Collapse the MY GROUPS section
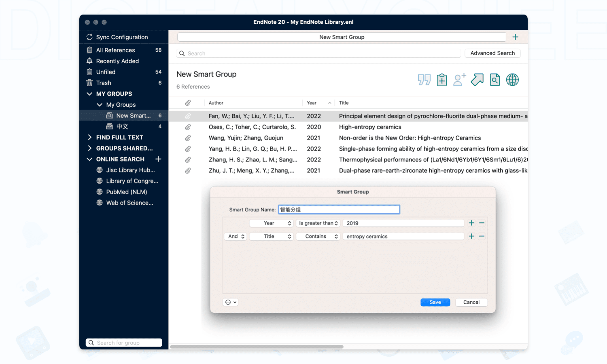The width and height of the screenshot is (607, 364). point(89,94)
